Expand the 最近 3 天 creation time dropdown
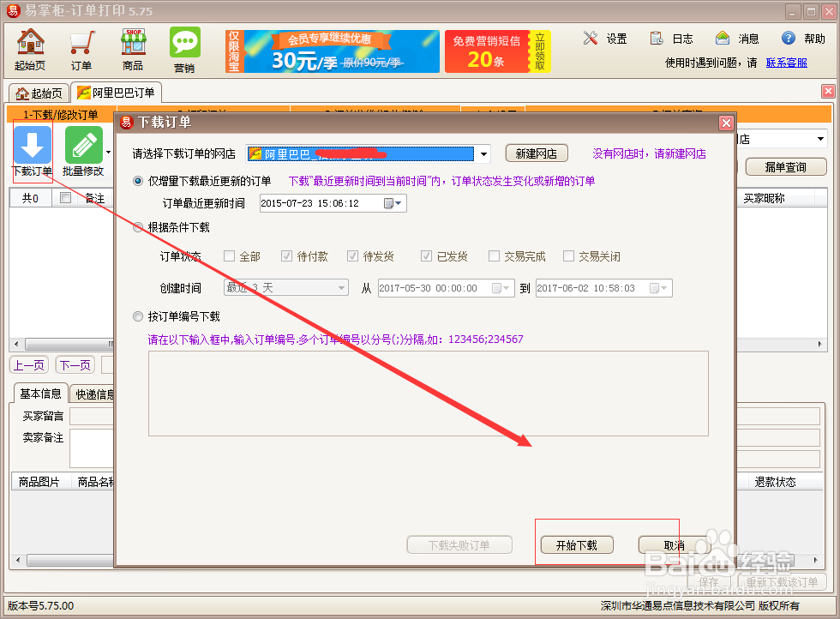 coord(342,288)
